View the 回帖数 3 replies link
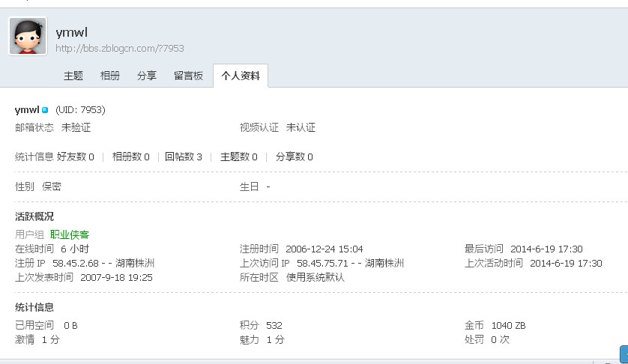 click(184, 157)
